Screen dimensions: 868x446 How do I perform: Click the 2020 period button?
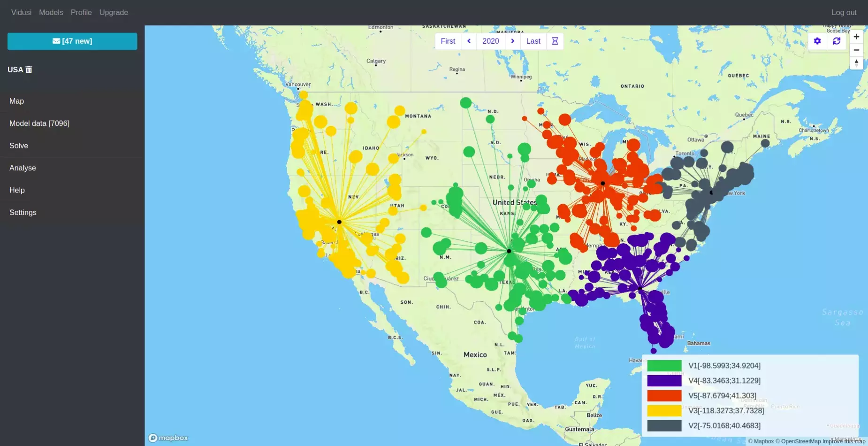tap(491, 41)
